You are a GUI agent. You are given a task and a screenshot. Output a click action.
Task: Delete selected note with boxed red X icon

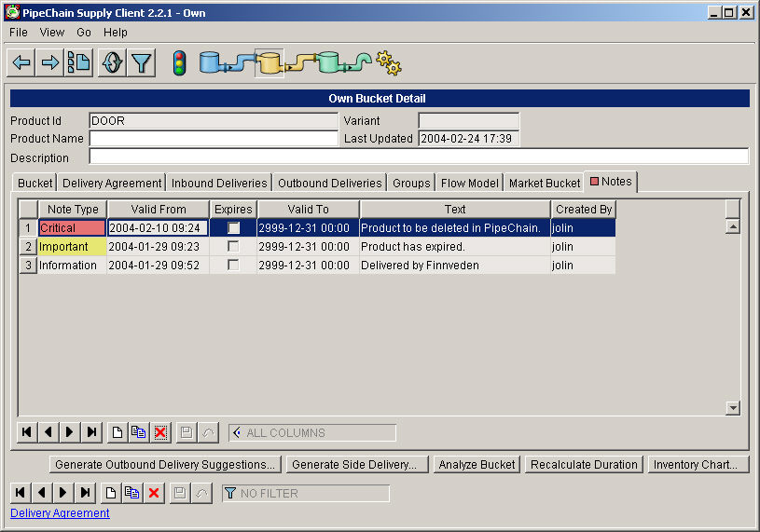[160, 432]
